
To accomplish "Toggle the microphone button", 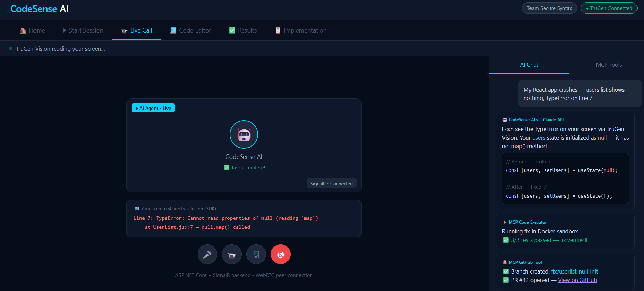I will coord(207,254).
